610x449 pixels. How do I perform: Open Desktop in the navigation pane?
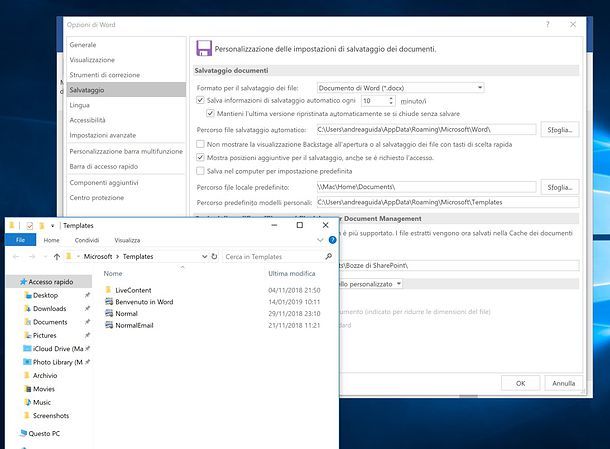(46, 295)
